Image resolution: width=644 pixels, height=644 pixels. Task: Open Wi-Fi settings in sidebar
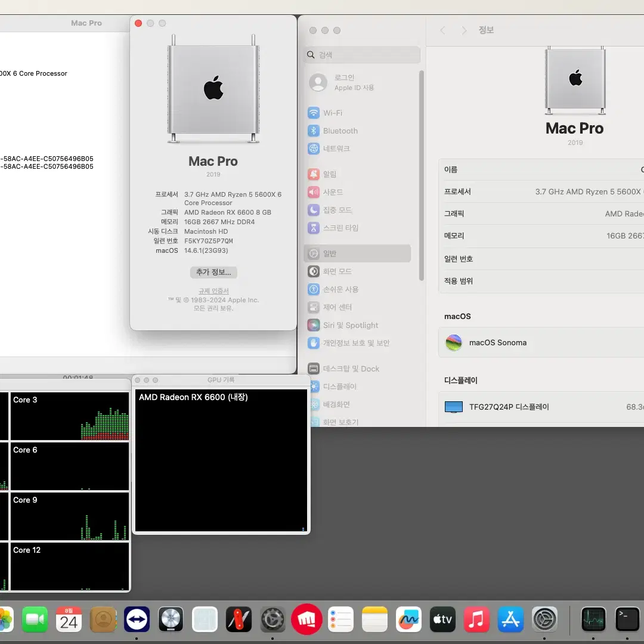[357, 113]
